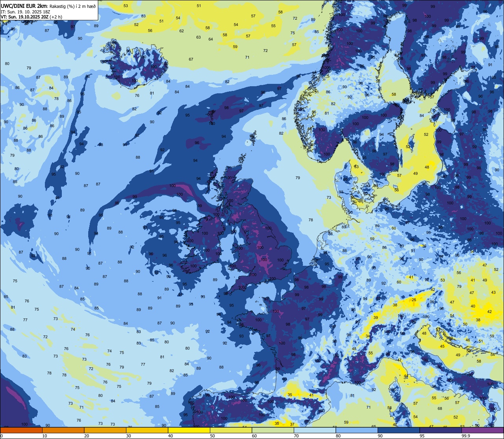Select the purple legend swatch above 99.9
504x439 pixels.
tap(483, 430)
